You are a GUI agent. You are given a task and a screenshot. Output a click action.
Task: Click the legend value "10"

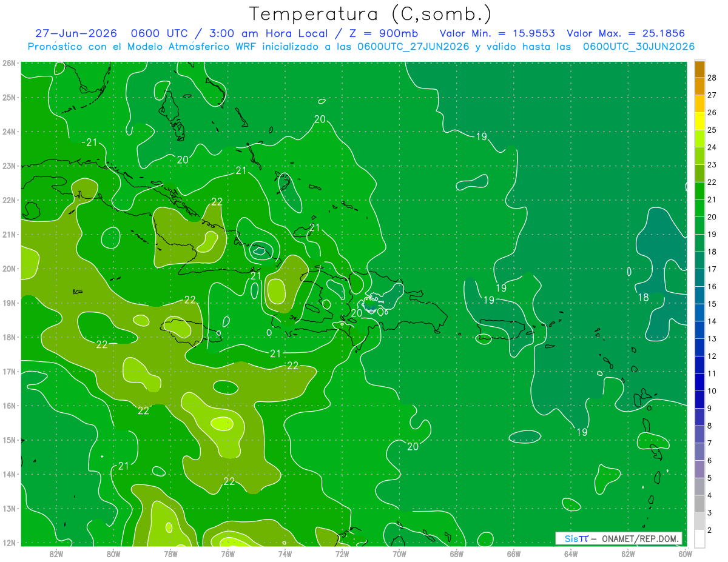tap(712, 391)
